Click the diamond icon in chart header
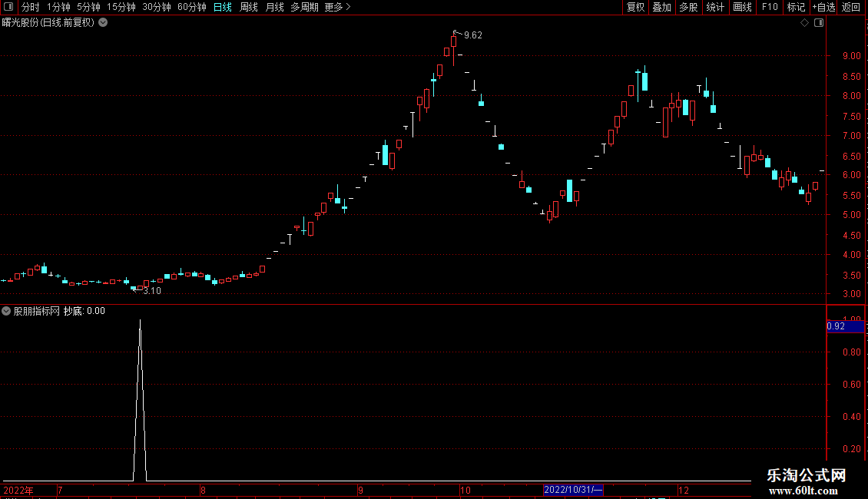Image resolution: width=868 pixels, height=499 pixels. click(x=805, y=23)
